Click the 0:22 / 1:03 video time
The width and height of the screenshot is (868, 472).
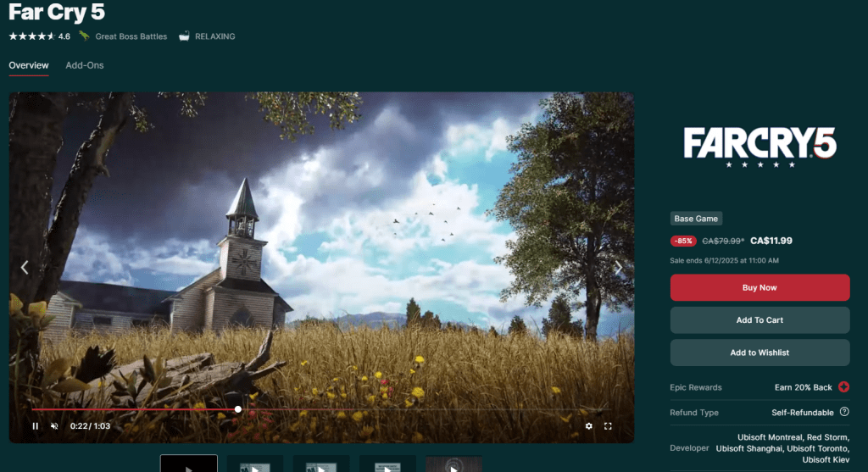[90, 426]
